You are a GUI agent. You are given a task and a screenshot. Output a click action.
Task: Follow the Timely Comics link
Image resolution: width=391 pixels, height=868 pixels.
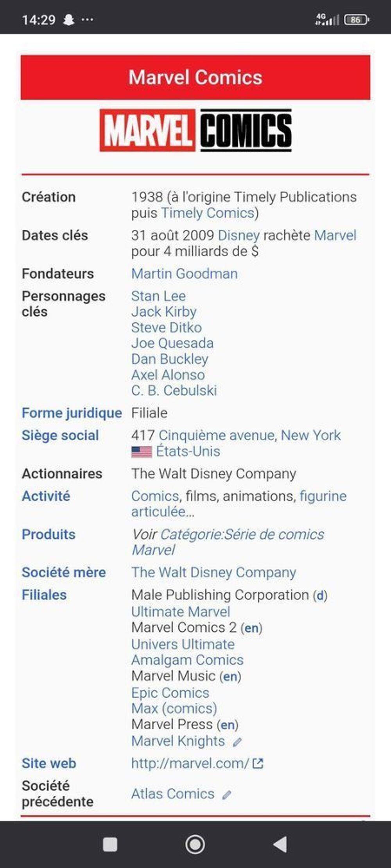coord(208,213)
